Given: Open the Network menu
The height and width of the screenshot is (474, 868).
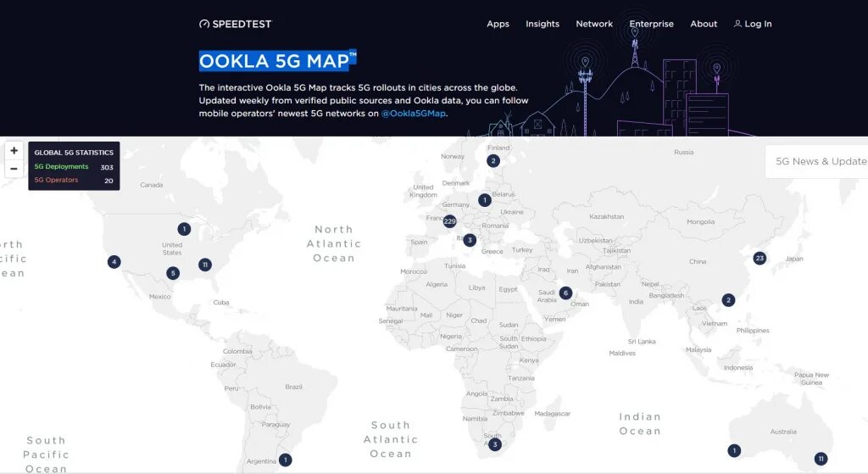Looking at the screenshot, I should tap(594, 24).
